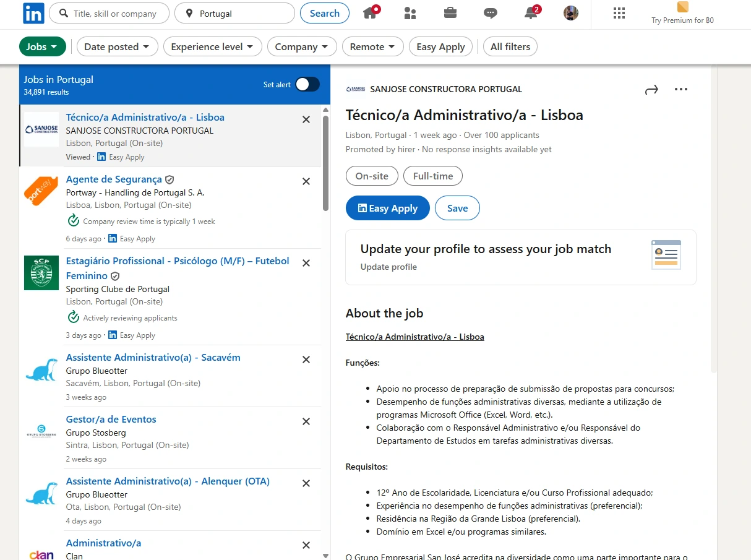
Task: Share the job with arrow icon
Action: coord(651,90)
